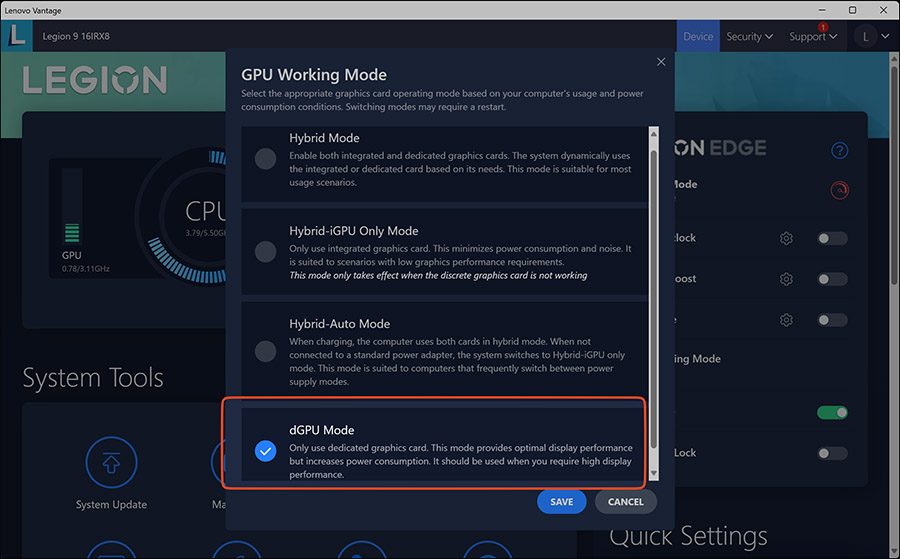Click the Hybrid-Auto Mode title text
The height and width of the screenshot is (559, 900).
(339, 324)
